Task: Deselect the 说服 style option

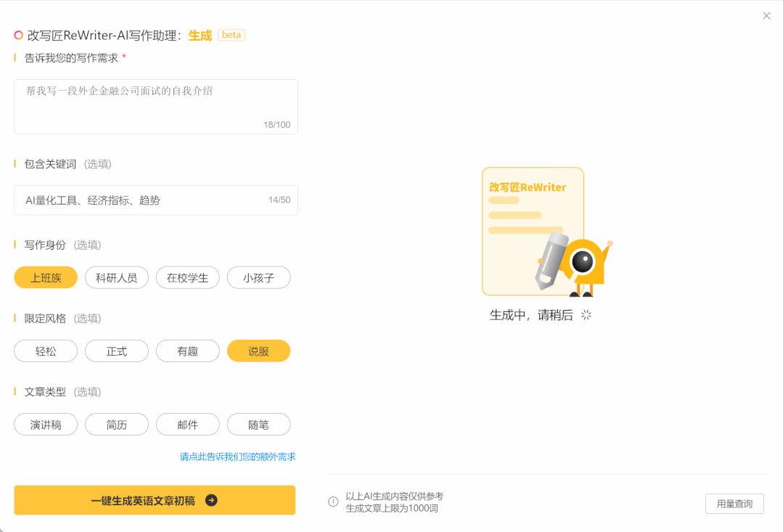Action: coord(258,351)
